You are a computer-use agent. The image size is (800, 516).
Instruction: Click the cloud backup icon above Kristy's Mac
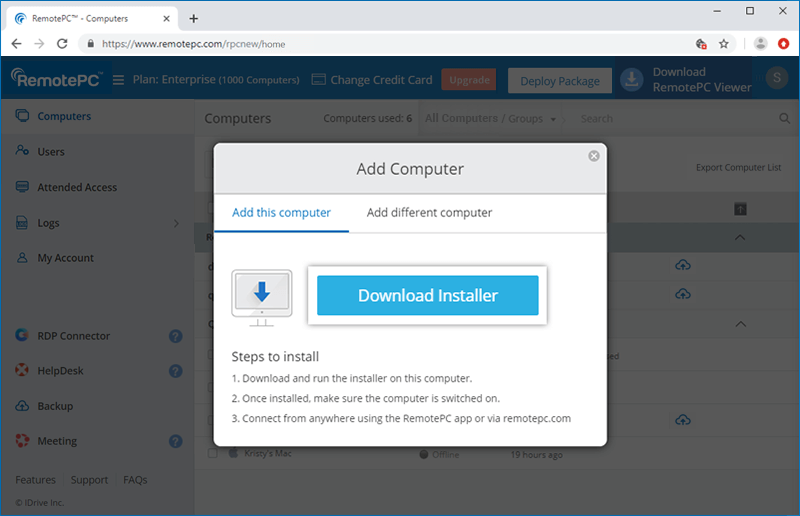click(683, 420)
